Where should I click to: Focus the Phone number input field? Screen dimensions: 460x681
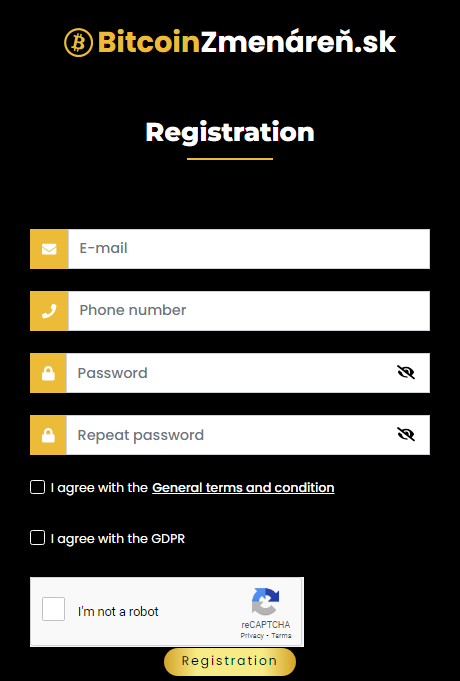point(249,311)
